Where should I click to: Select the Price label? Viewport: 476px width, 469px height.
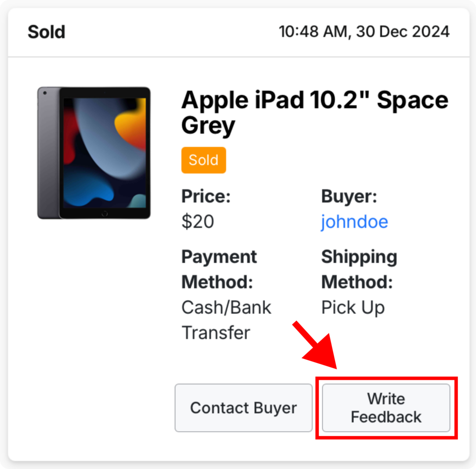click(x=206, y=196)
